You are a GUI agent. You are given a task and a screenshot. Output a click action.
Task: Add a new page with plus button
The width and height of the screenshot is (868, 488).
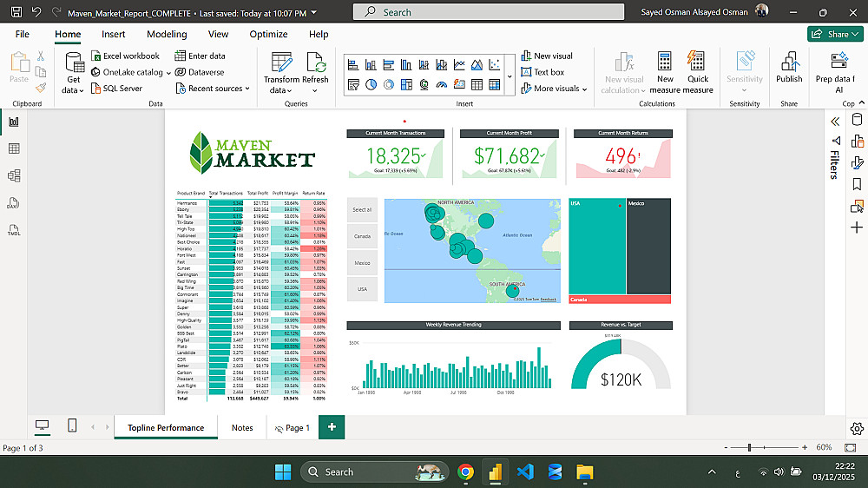point(332,427)
